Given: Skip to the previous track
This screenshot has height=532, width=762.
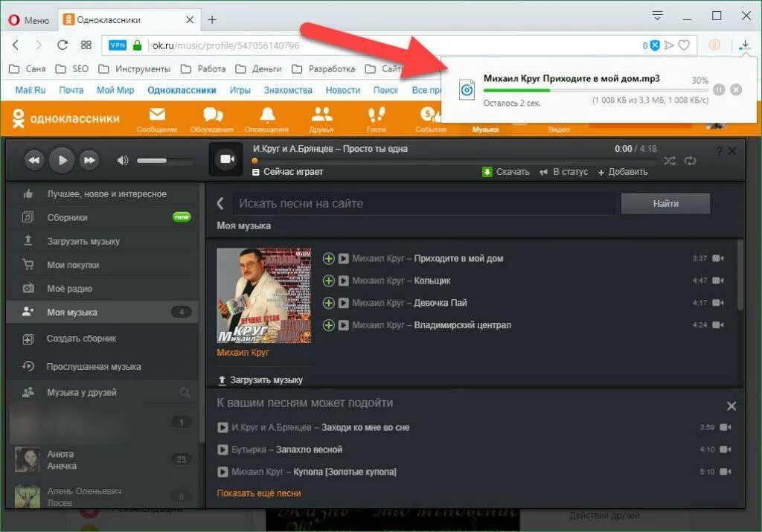Looking at the screenshot, I should pos(34,160).
